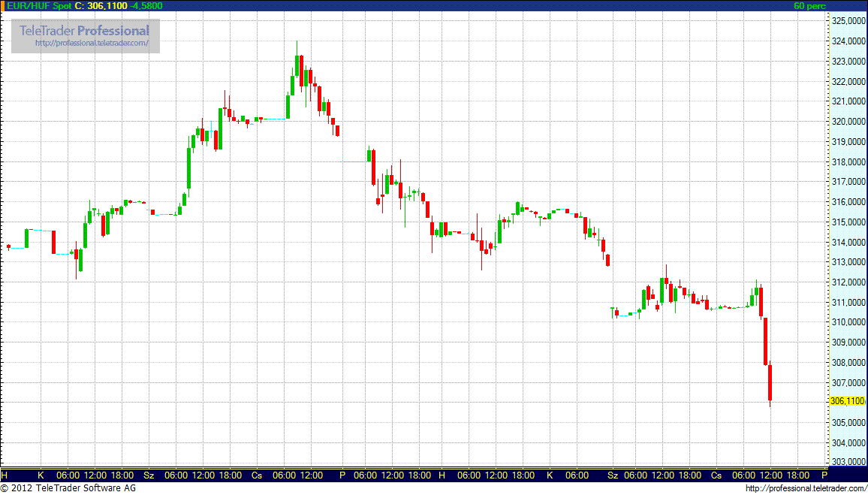The width and height of the screenshot is (868, 495).
Task: Click the last red candle at chart's end
Action: tap(770, 383)
